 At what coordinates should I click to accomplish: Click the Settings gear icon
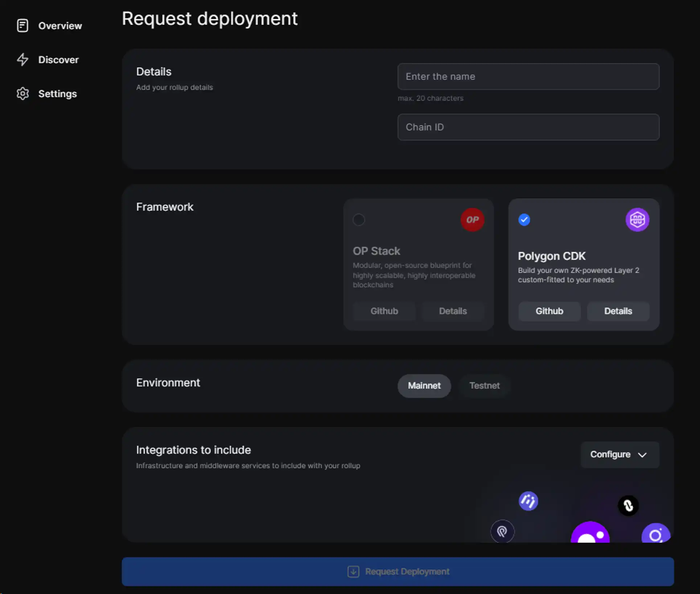[22, 94]
